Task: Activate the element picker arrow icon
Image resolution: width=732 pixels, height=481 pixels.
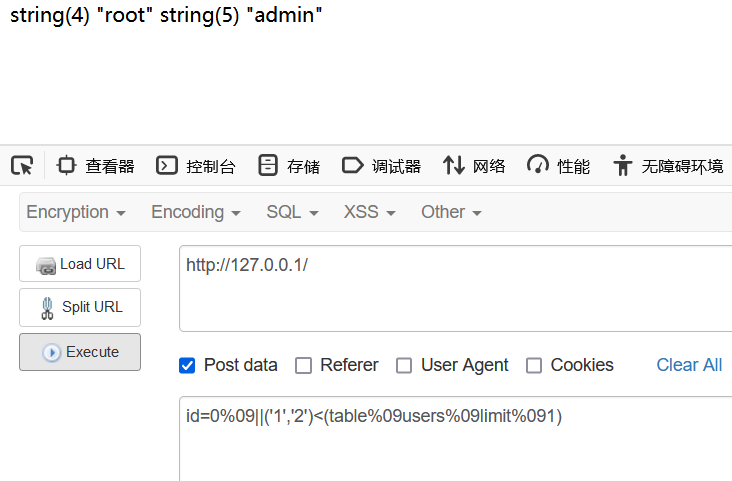Action: click(22, 165)
